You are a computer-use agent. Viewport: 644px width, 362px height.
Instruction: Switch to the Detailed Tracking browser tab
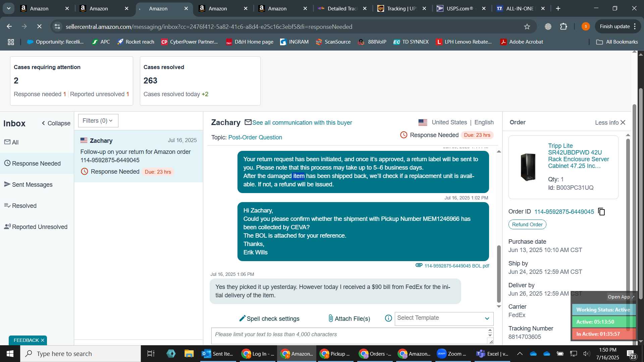342,8
